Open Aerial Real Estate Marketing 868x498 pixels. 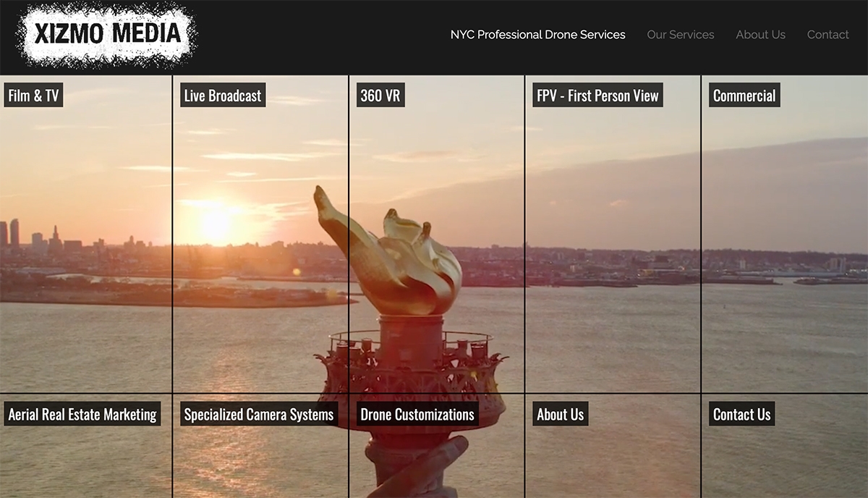(x=82, y=414)
